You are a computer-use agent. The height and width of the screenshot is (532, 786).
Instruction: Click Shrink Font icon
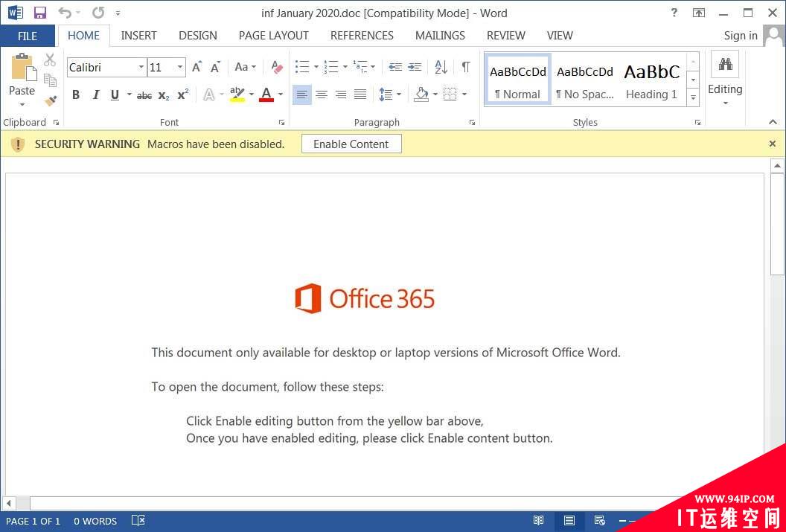[216, 67]
